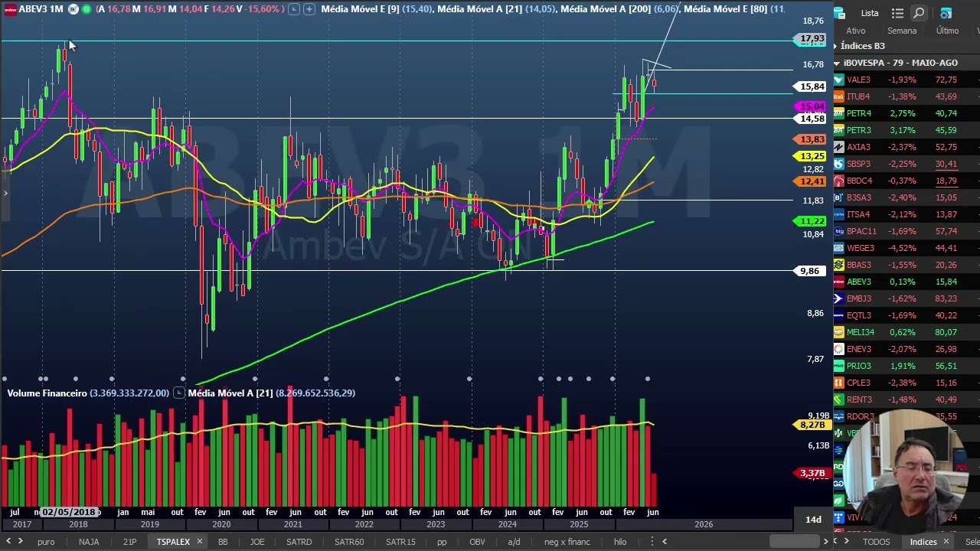
Task: Switch to the JOE chart tab
Action: 257,542
